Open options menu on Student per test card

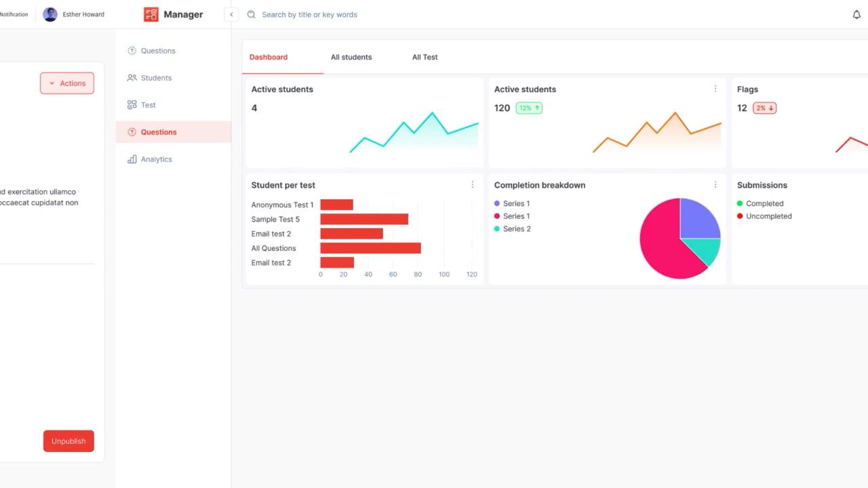(473, 184)
